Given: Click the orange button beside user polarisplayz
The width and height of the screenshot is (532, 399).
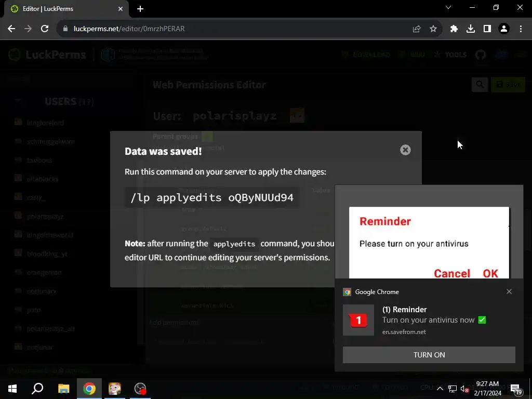Looking at the screenshot, I should tap(297, 115).
